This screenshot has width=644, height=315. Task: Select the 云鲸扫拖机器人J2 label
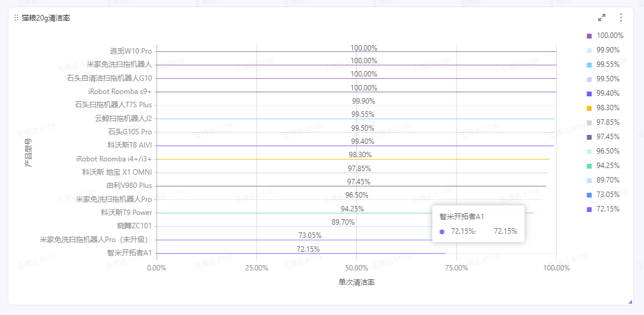(123, 119)
